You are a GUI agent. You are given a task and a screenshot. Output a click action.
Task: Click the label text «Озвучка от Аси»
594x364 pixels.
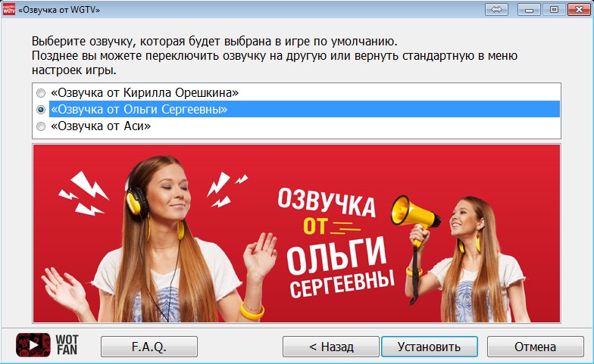pos(101,126)
